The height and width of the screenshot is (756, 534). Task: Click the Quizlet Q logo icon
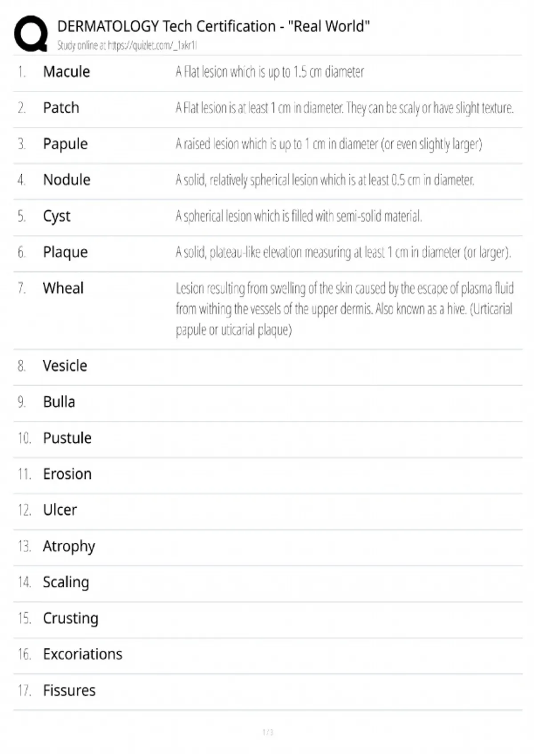click(31, 34)
